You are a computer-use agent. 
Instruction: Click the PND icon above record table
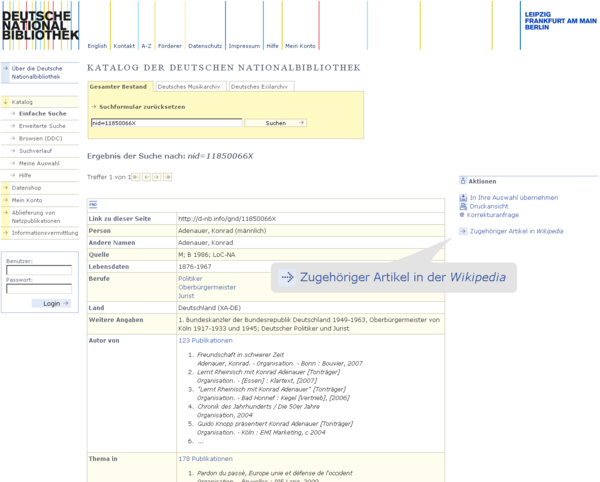(93, 204)
